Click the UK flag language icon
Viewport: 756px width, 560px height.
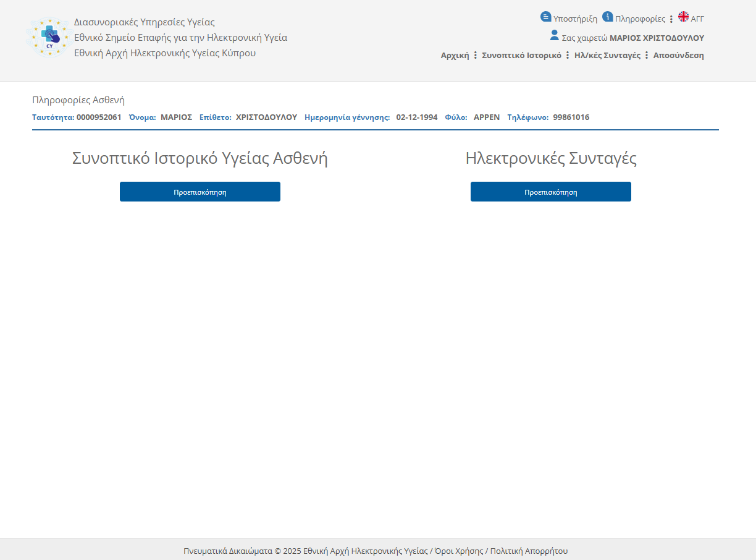[683, 17]
